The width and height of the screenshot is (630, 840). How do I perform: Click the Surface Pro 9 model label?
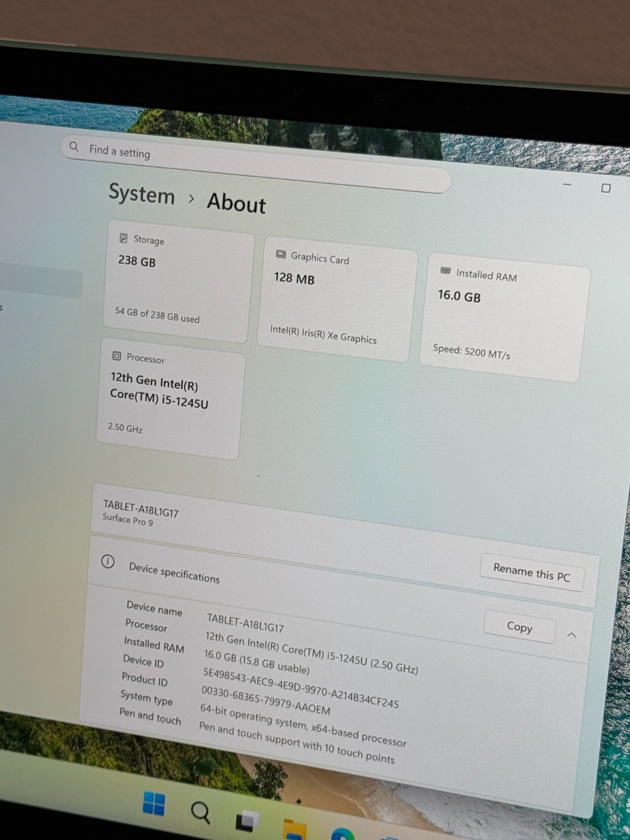(x=128, y=520)
